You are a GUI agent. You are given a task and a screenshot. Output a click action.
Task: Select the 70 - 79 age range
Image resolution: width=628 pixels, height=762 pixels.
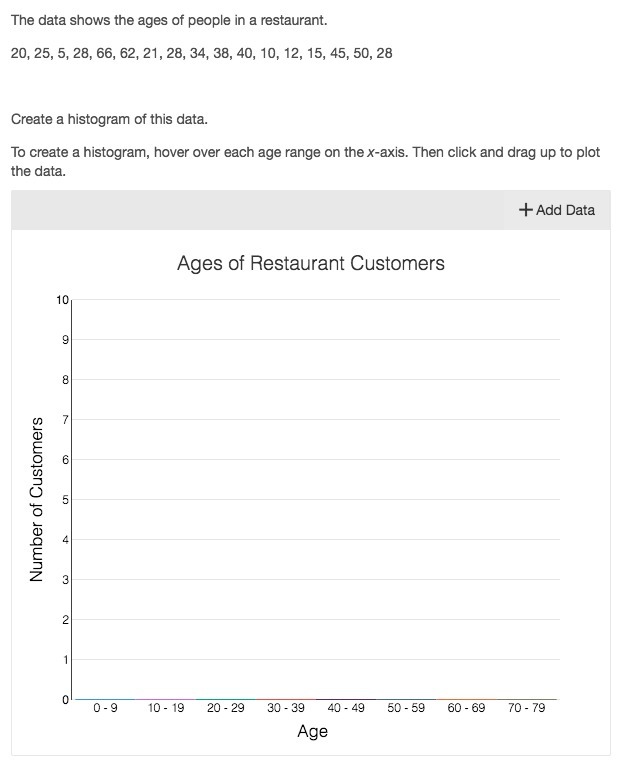(526, 708)
